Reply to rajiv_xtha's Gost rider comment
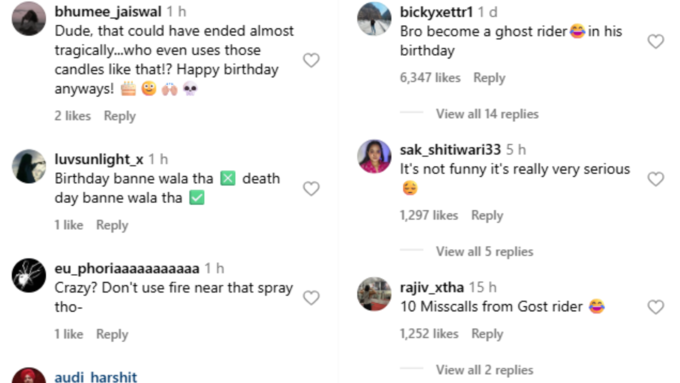 coord(487,334)
